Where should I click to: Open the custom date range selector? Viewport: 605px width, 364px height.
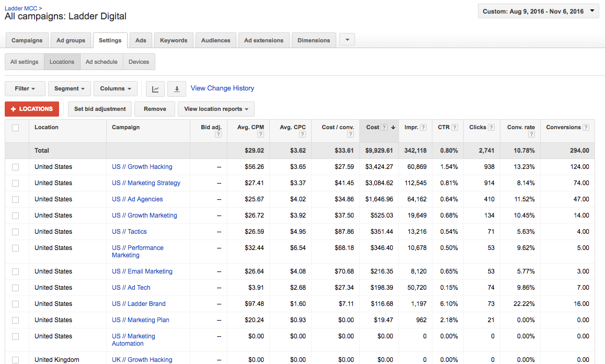pos(538,10)
